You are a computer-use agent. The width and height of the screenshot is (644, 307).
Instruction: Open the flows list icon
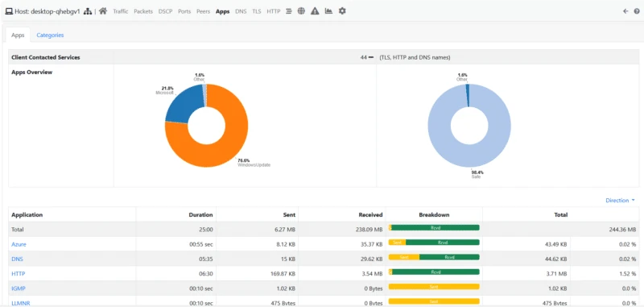[289, 11]
